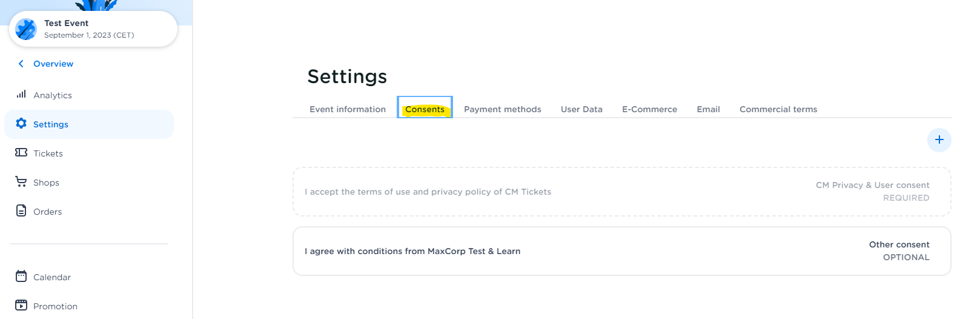
Task: Select the Consents tab
Action: (425, 109)
